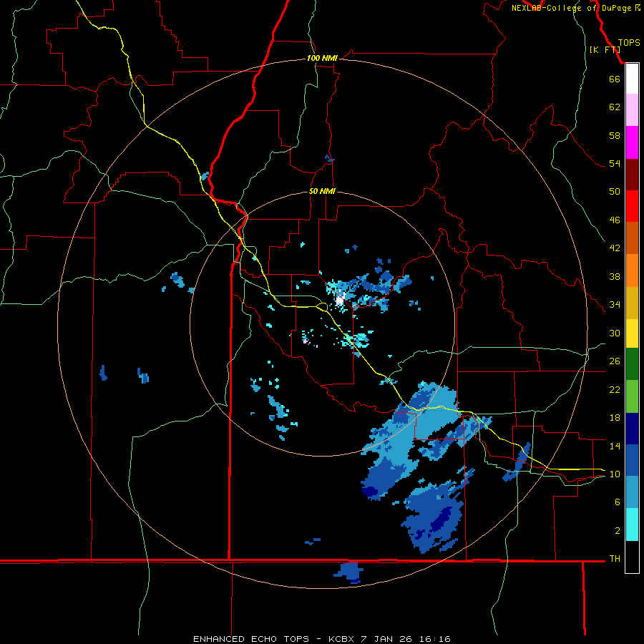Select the "TH" threshold legend label
The image size is (644, 644).
[x=615, y=559]
